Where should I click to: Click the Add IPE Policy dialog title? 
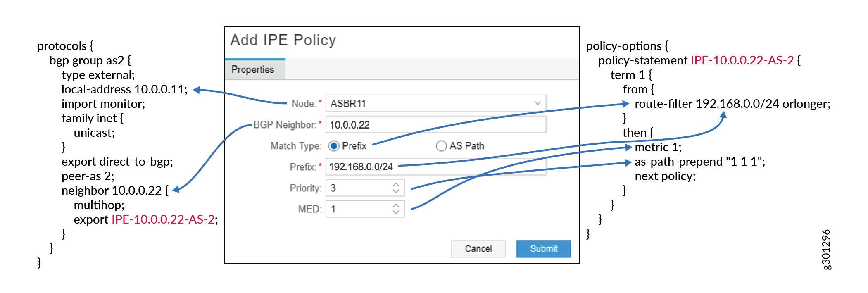[283, 40]
